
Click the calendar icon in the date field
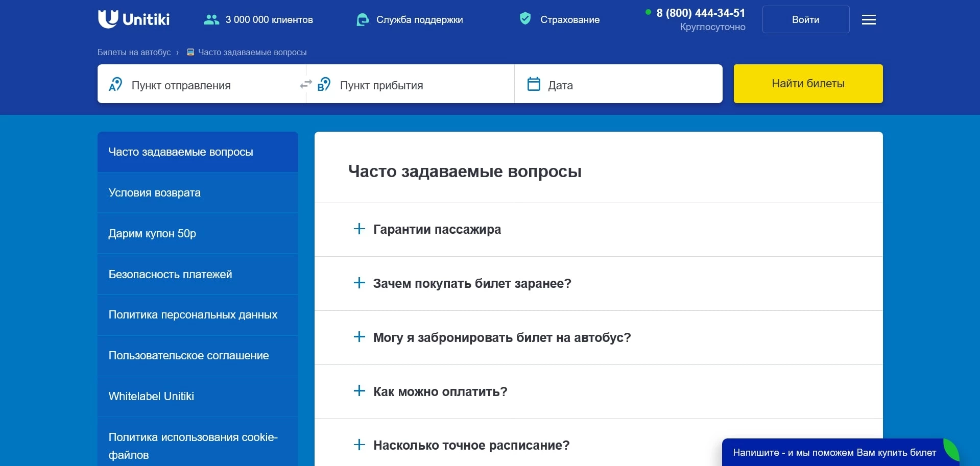click(534, 84)
